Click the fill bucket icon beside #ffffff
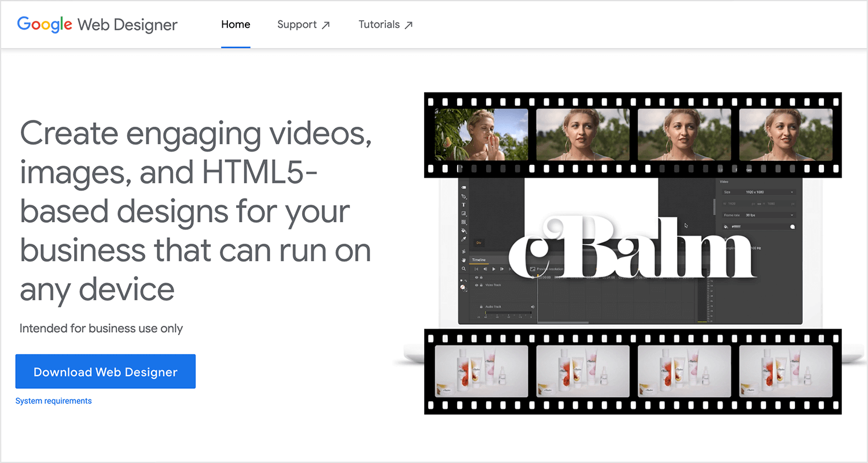868x463 pixels. tap(726, 227)
